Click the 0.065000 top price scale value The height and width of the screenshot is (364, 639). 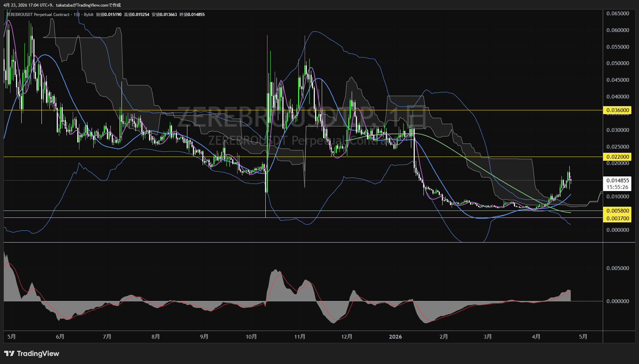pos(618,14)
